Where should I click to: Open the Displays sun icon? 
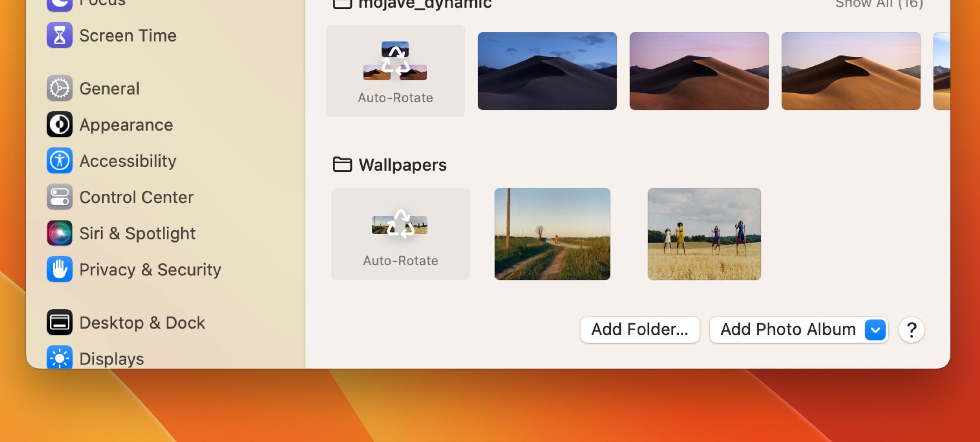tap(60, 357)
